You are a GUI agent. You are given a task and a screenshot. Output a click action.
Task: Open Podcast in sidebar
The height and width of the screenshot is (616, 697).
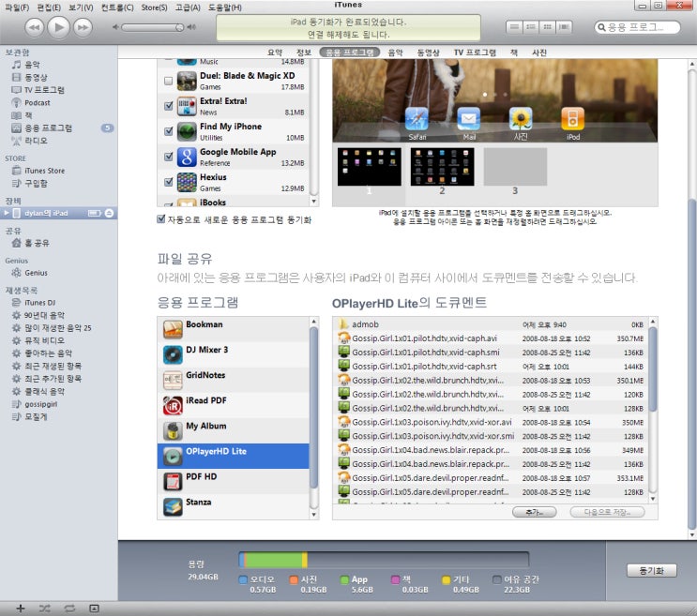pos(37,102)
